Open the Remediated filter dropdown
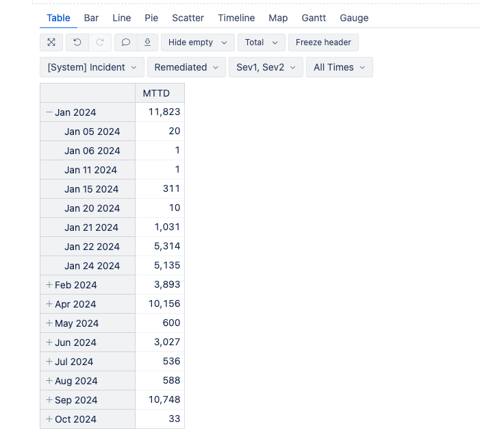 point(186,67)
